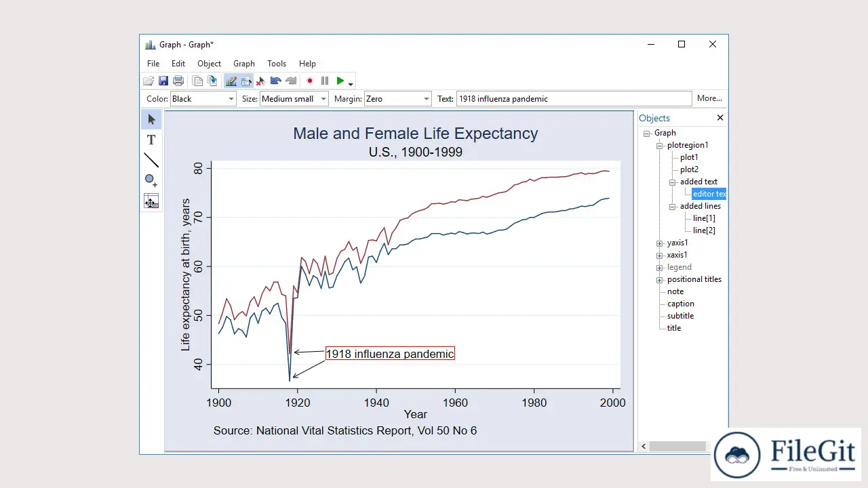Select the subtitle item in the Objects tree
This screenshot has height=488, width=868.
(680, 316)
